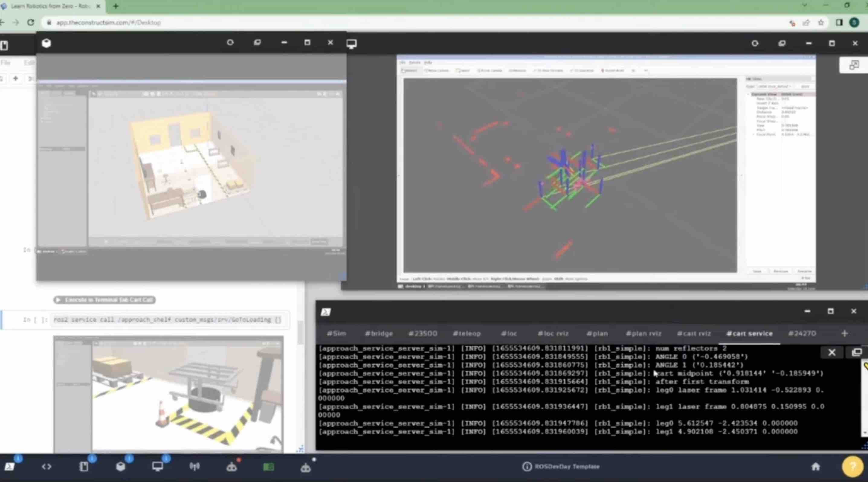The image size is (868, 482).
Task: Click the detach icon on the graphical tools window
Action: [782, 43]
